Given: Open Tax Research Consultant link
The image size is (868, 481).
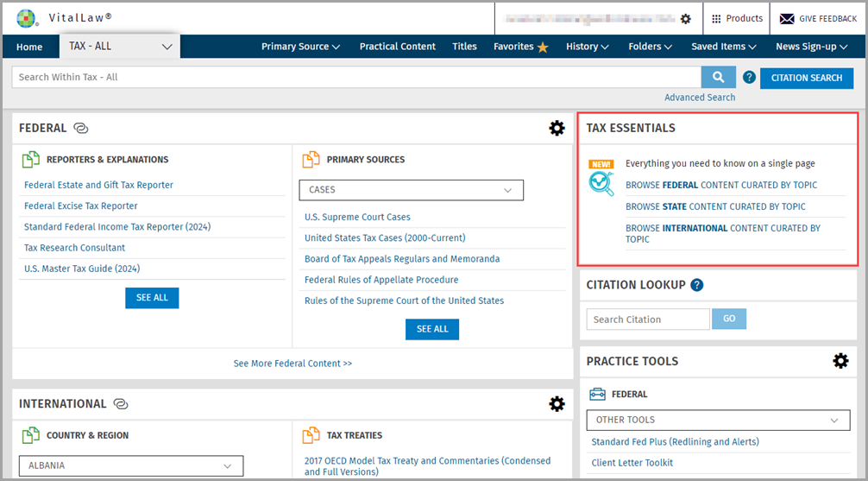Looking at the screenshot, I should pos(75,248).
